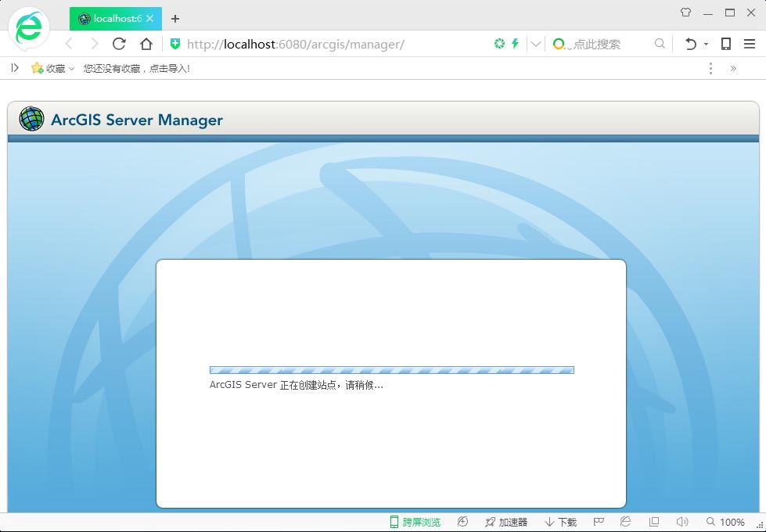Image resolution: width=766 pixels, height=532 pixels.
Task: Click the search magnifier icon
Action: (x=660, y=44)
